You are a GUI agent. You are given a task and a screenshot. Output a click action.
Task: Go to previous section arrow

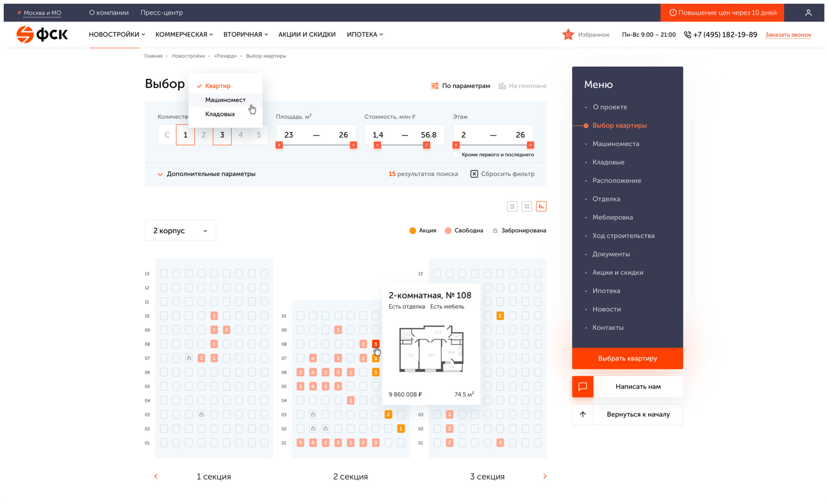(x=156, y=477)
